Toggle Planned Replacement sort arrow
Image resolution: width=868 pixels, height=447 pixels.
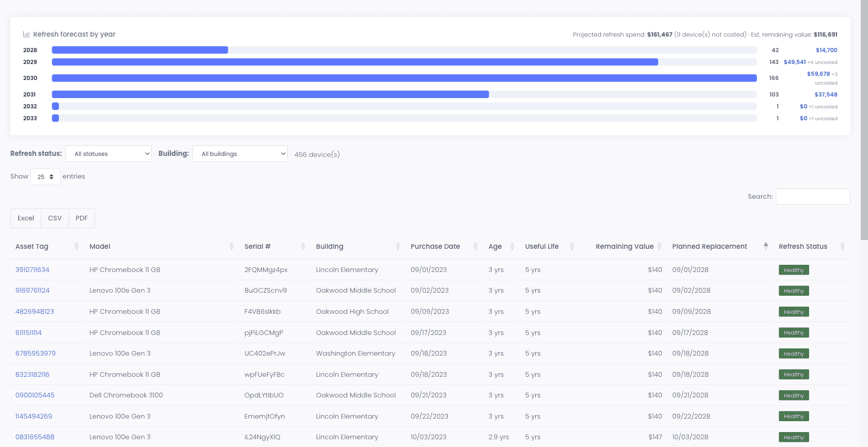[x=766, y=247]
